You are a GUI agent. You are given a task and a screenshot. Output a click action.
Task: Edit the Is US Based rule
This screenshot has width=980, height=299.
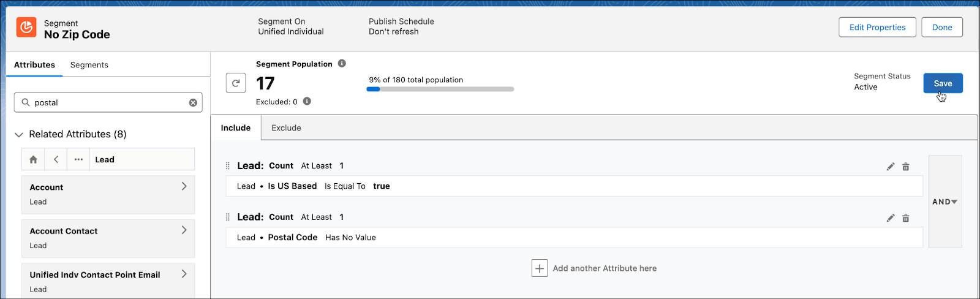pyautogui.click(x=891, y=167)
